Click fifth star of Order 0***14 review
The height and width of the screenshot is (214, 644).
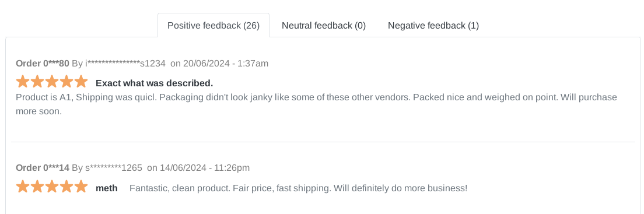pos(81,187)
